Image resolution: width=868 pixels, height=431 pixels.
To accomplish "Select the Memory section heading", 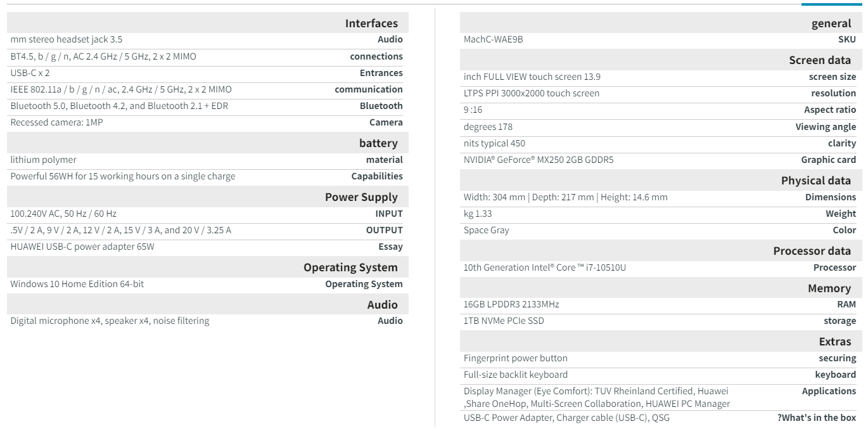I will pyautogui.click(x=829, y=288).
